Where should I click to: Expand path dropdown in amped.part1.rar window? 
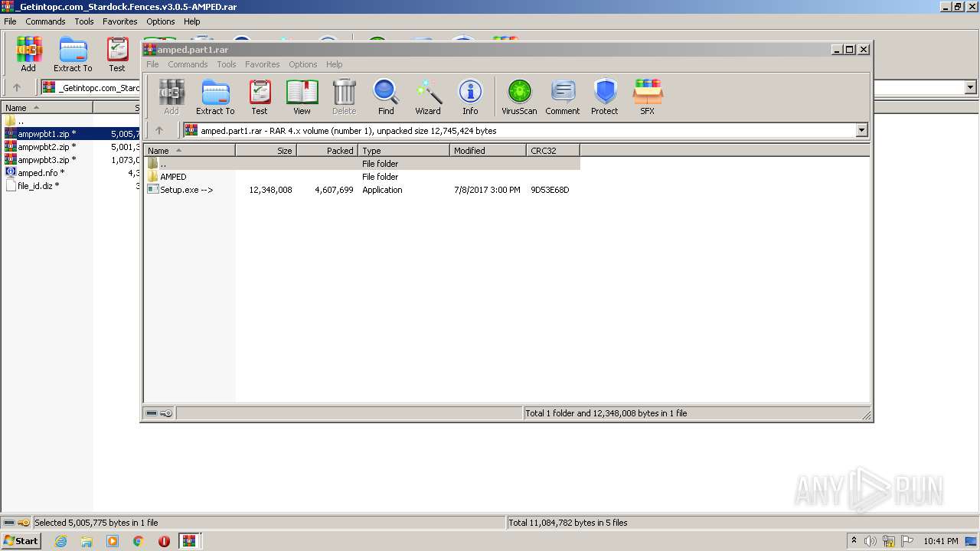click(x=861, y=131)
